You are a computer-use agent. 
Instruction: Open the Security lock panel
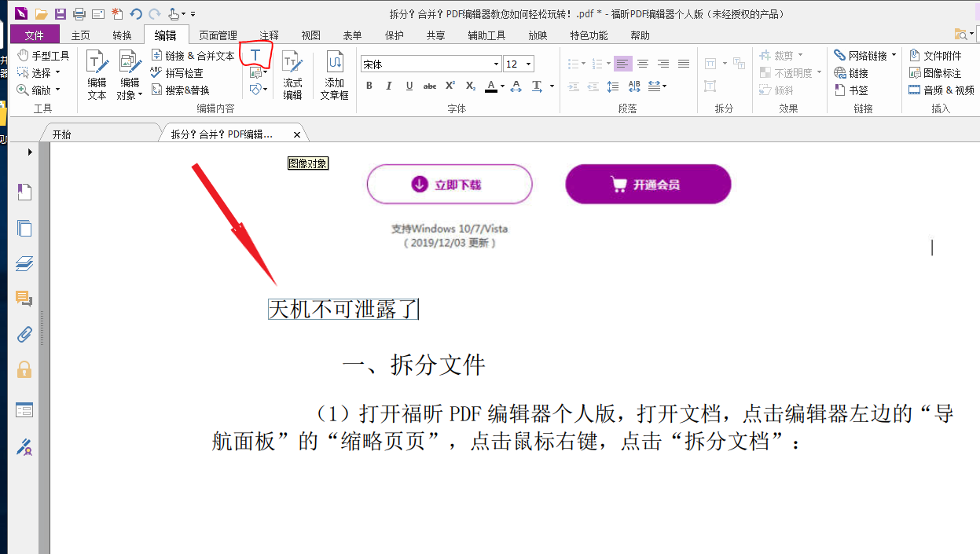click(24, 369)
